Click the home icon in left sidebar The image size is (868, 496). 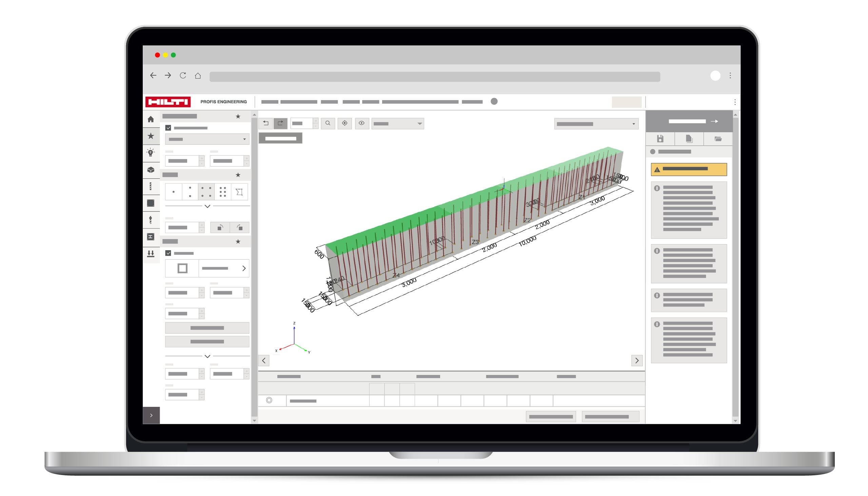[151, 120]
